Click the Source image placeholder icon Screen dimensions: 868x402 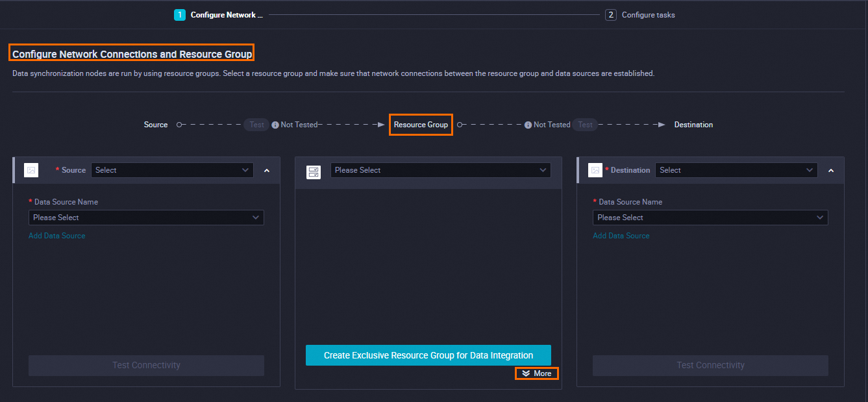(31, 170)
